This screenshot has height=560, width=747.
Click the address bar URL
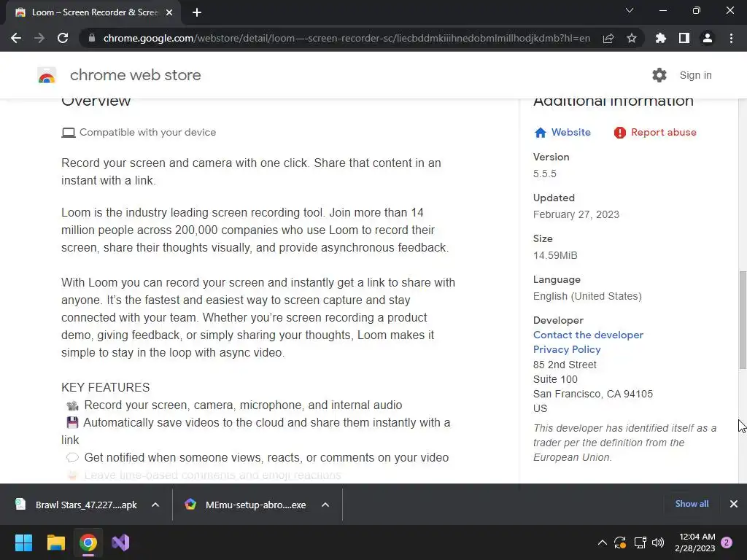pos(347,38)
